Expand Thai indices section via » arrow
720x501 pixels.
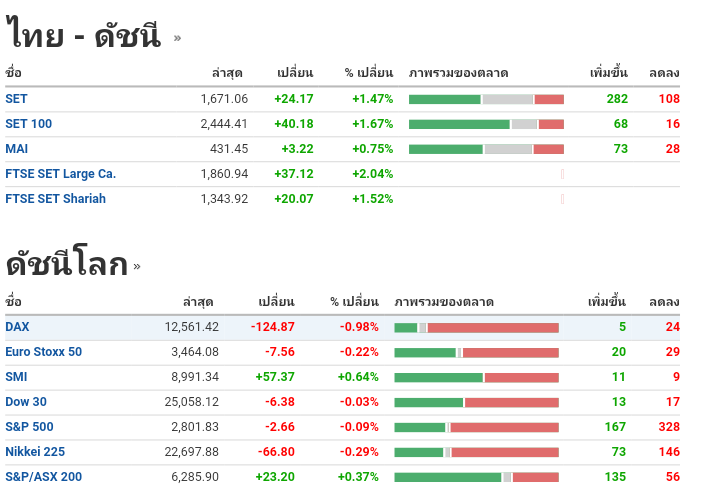pyautogui.click(x=178, y=39)
